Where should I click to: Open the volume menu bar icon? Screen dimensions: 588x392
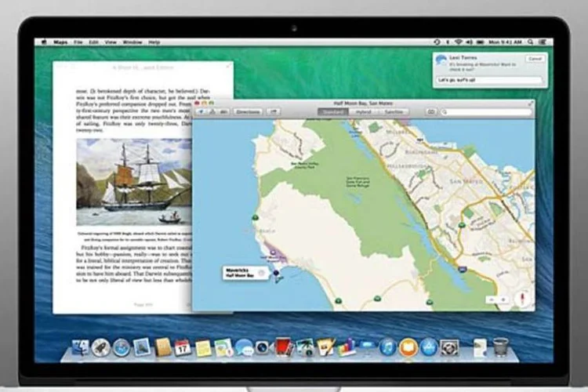click(469, 42)
